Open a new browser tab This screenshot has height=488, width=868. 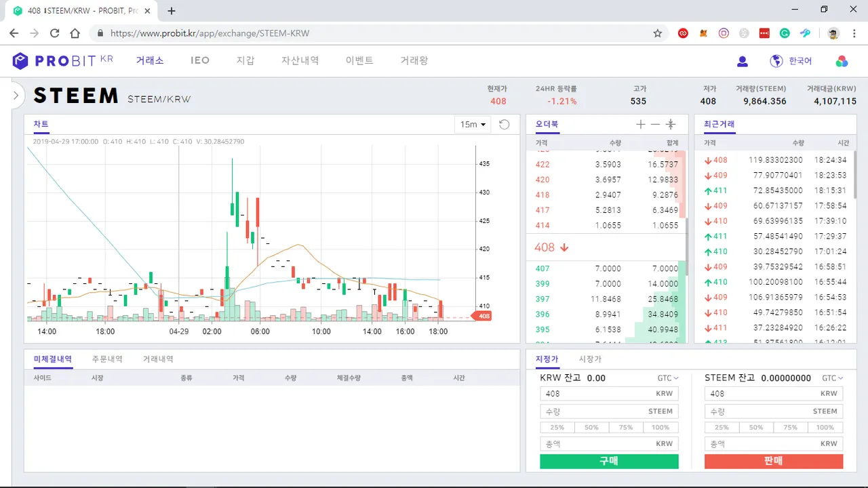pos(172,11)
